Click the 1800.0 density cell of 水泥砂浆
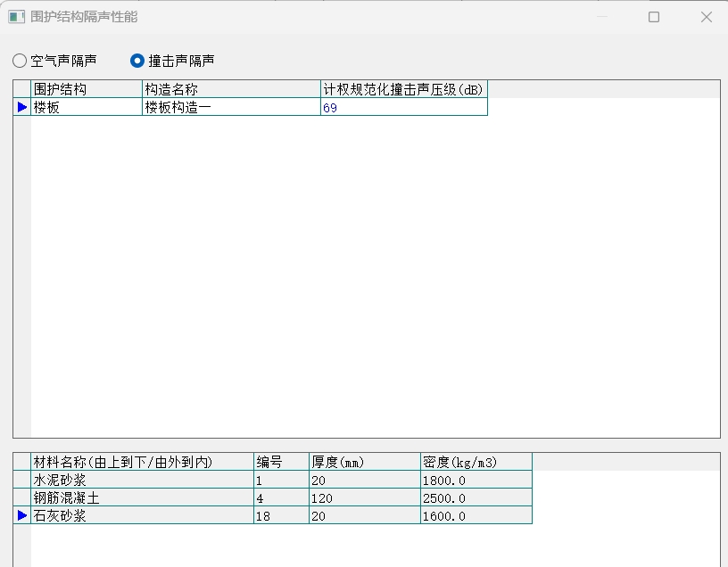The height and width of the screenshot is (567, 728). coord(476,481)
